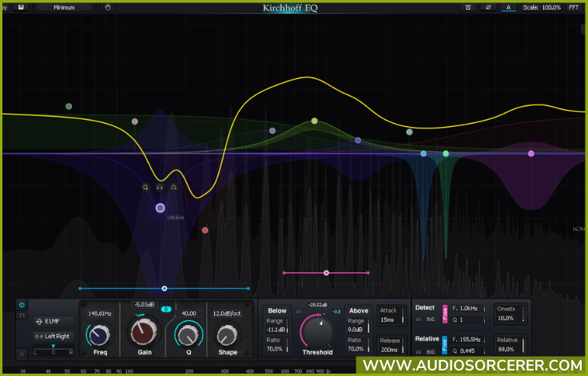
Task: Click the Threshold knob
Action: click(x=318, y=331)
